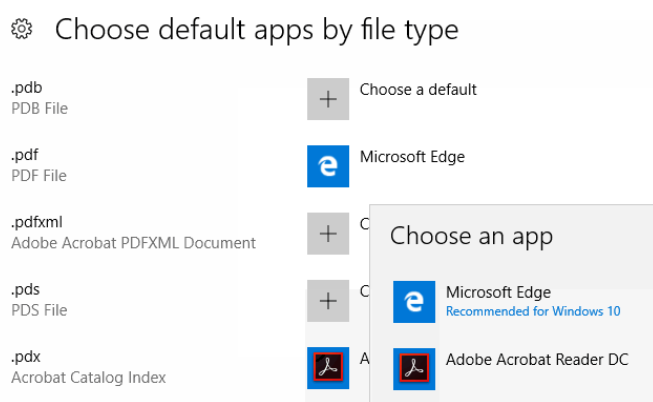Click 'Choose default apps by file type' heading

tap(257, 30)
